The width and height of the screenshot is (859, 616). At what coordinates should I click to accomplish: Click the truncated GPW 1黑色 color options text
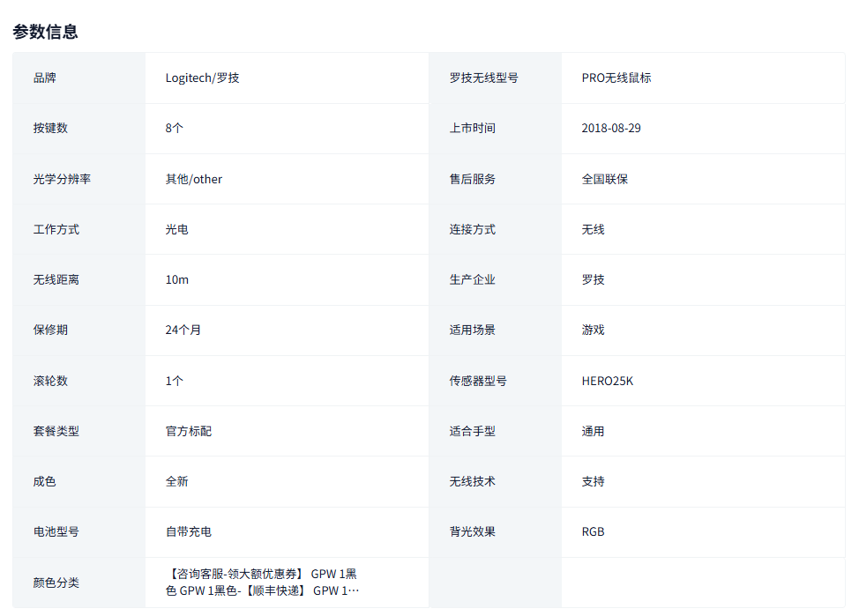263,582
